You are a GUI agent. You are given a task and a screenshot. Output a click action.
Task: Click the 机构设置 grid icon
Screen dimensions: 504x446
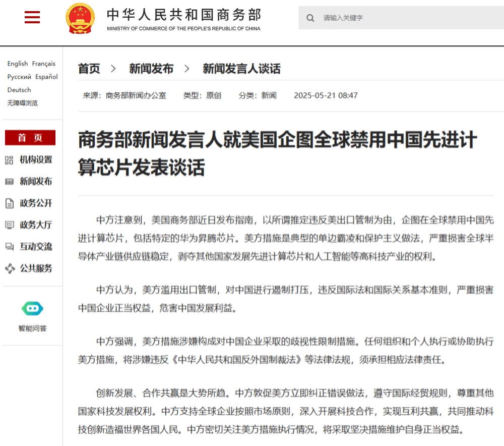coord(9,160)
